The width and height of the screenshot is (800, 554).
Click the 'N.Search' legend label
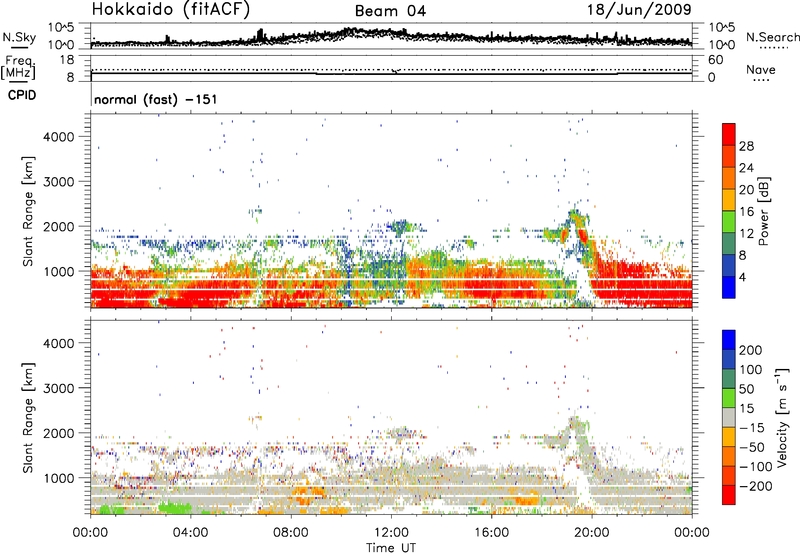pos(772,37)
